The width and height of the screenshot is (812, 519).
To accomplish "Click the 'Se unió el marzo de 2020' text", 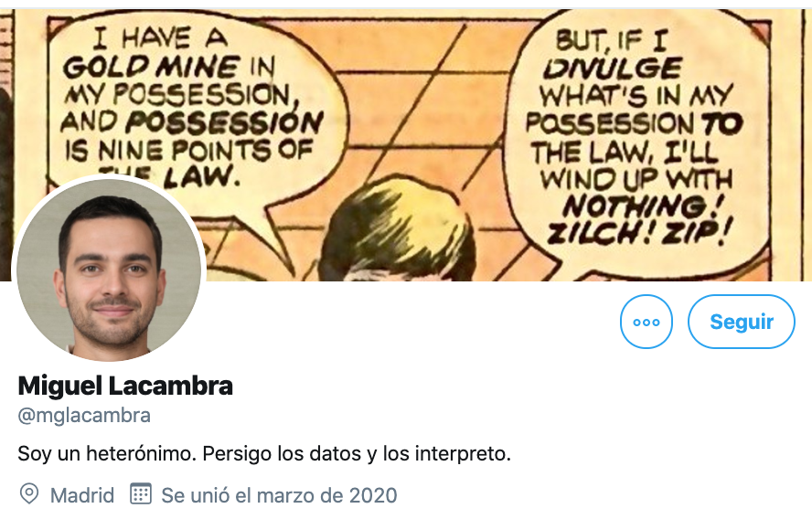I will click(279, 495).
